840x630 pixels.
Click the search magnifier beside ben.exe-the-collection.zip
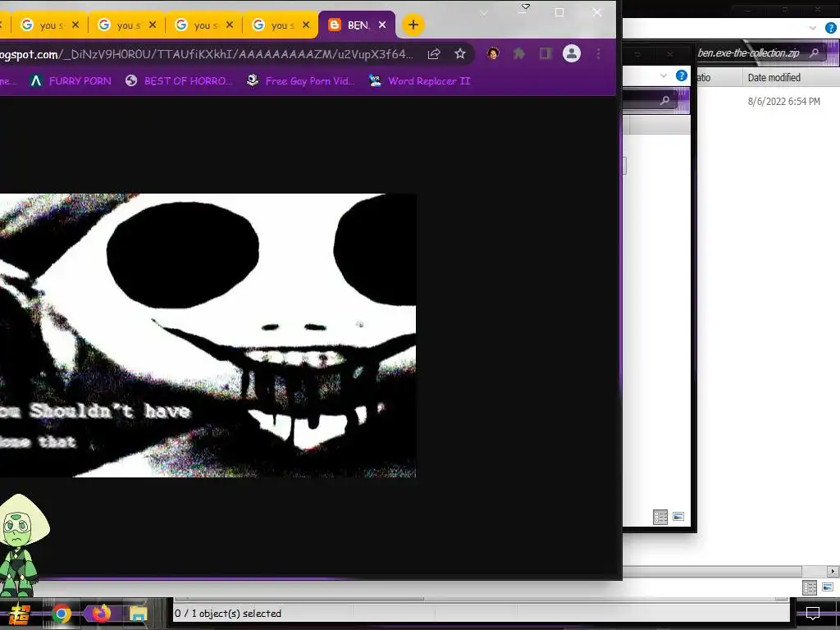[x=815, y=52]
